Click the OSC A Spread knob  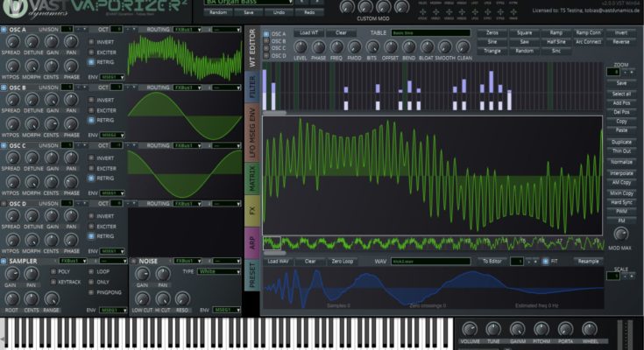(x=13, y=43)
